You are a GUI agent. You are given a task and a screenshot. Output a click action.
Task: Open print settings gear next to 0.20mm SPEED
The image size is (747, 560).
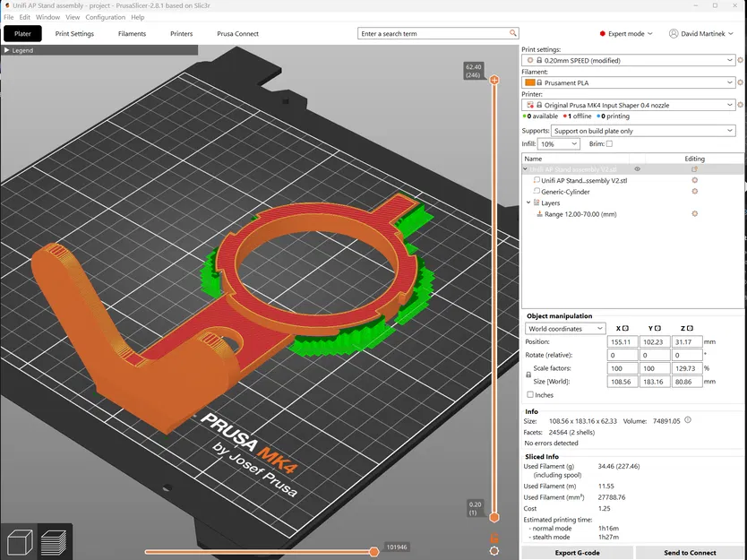[740, 61]
